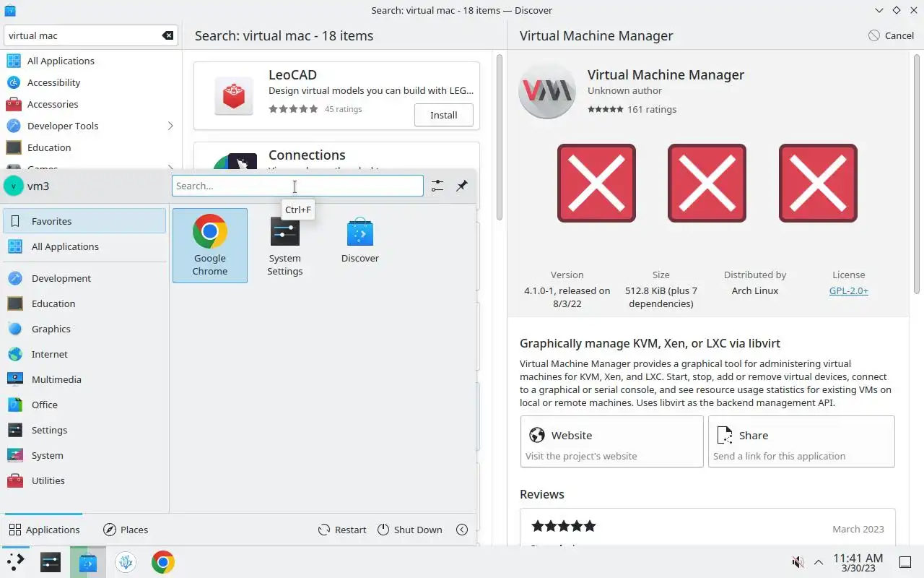Open the Office category in the launcher
924x578 pixels.
[x=85, y=405]
